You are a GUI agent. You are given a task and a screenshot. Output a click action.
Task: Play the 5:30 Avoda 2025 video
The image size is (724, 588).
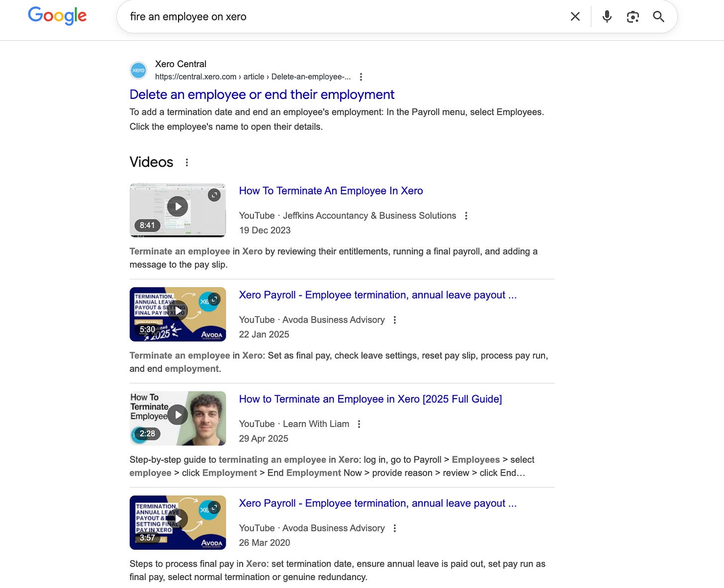tap(178, 314)
